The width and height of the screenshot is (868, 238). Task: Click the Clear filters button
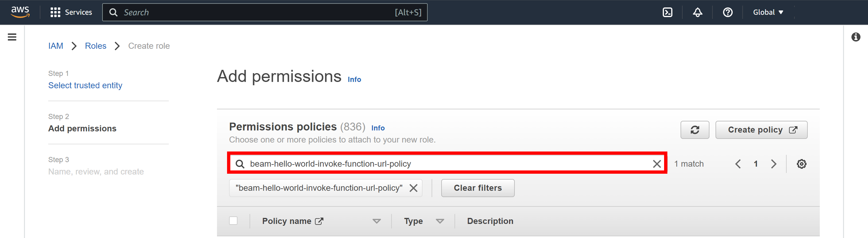click(477, 188)
